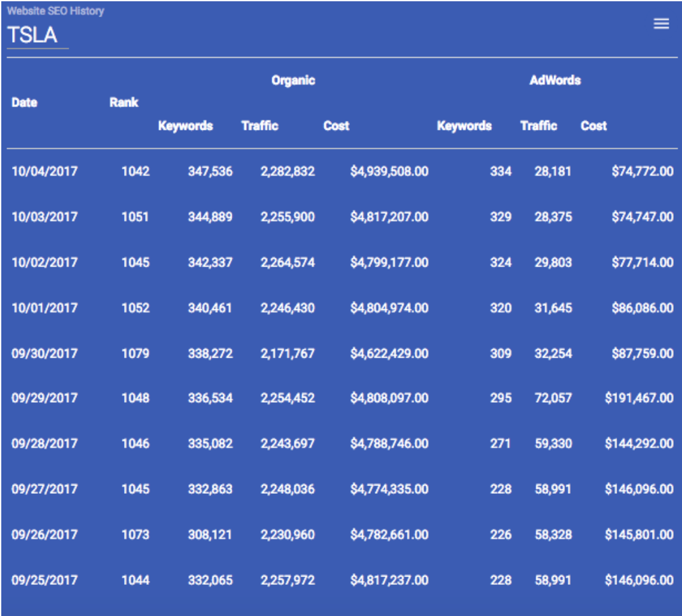Click AdWords traffic value 72,057
This screenshot has width=682, height=616.
[x=553, y=398]
